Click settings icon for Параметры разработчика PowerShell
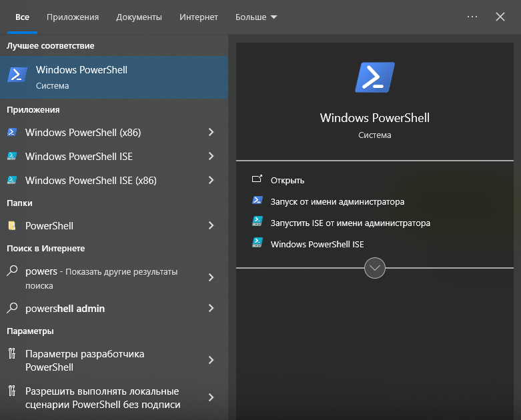Screen dimensions: 521x420 12,353
